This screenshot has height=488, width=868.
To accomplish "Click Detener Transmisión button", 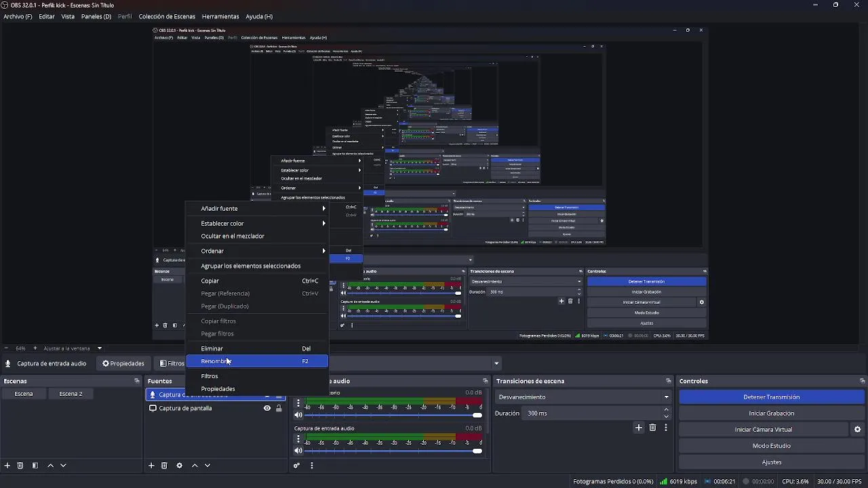I will point(772,397).
